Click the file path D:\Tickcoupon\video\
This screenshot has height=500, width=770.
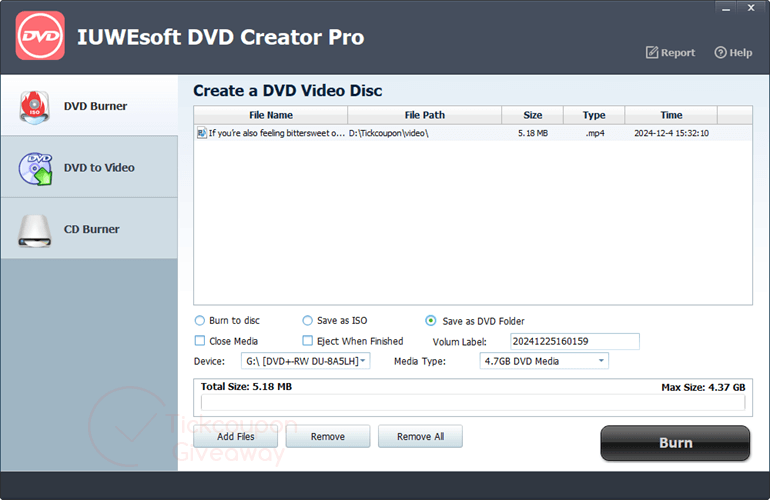coord(388,133)
